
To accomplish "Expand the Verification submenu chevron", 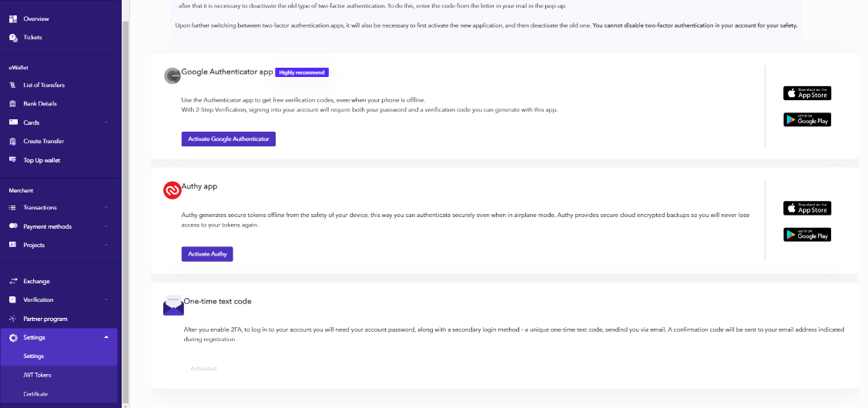I will click(x=106, y=299).
